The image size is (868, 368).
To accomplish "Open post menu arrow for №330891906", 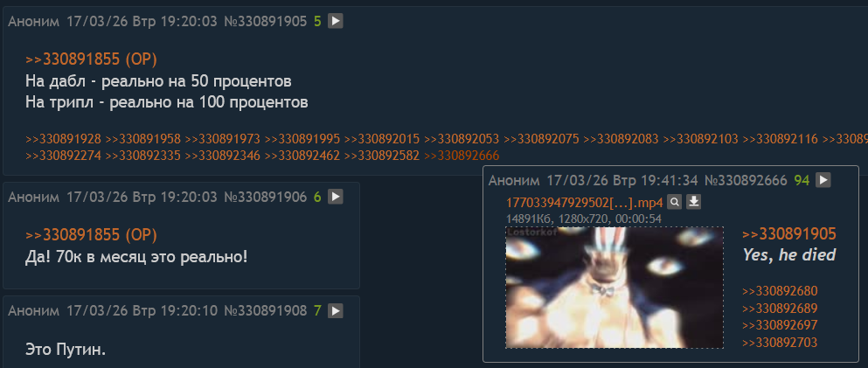I will pos(336,197).
